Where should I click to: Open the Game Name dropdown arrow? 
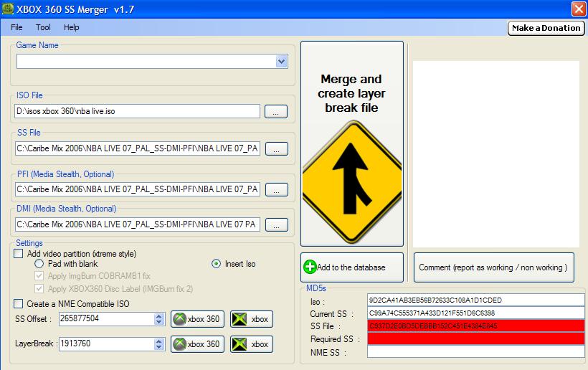[x=282, y=62]
